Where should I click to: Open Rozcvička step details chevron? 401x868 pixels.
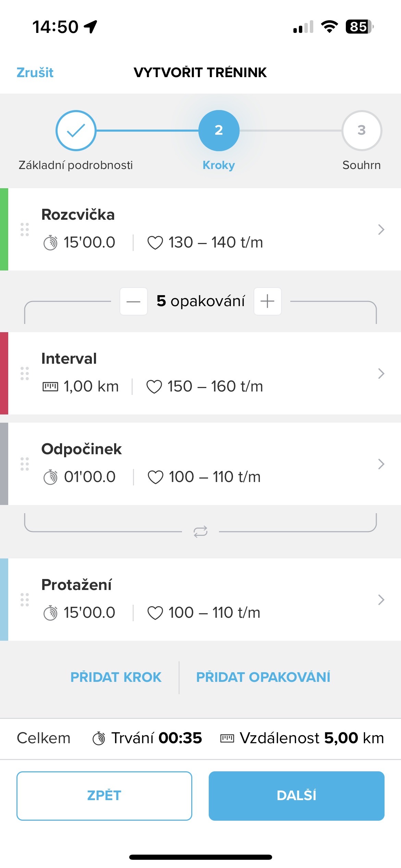[x=381, y=229]
